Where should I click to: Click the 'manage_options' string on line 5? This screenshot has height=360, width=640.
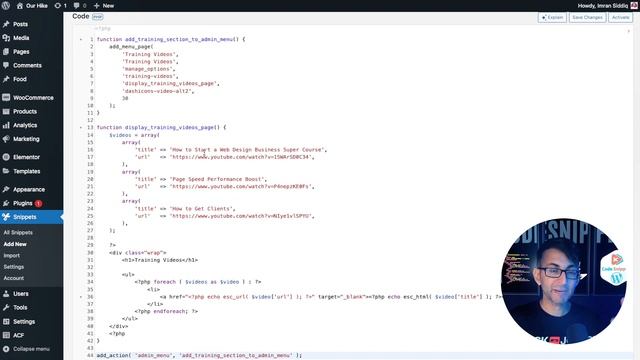pyautogui.click(x=147, y=69)
